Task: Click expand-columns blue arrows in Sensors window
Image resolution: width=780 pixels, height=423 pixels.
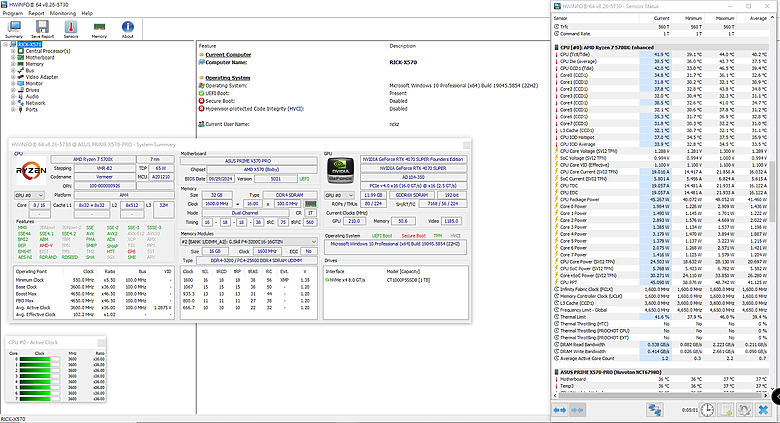Action: click(560, 410)
